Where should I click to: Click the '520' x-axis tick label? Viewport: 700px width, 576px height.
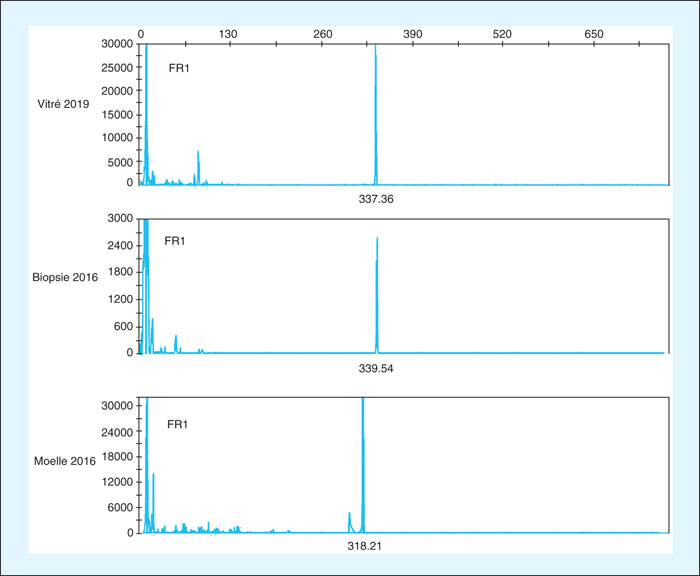[x=502, y=34]
